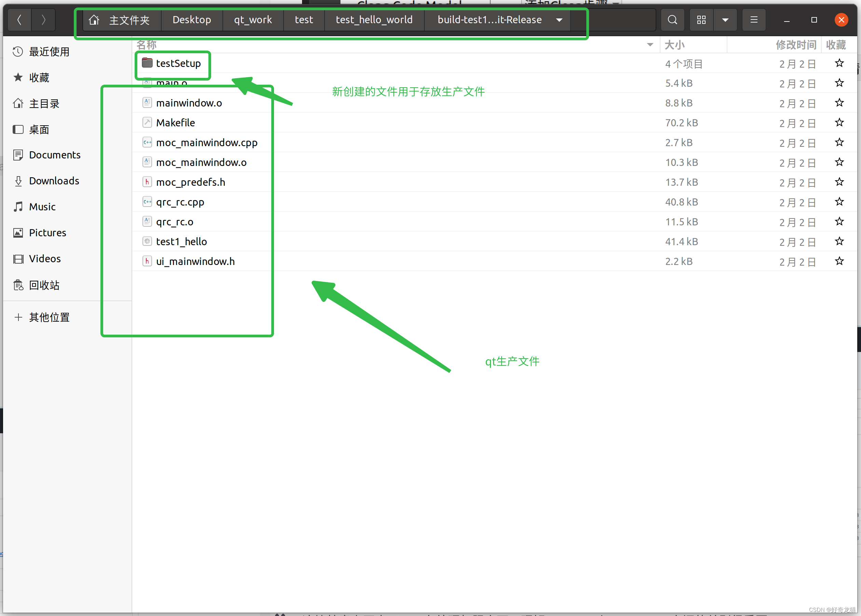This screenshot has width=861, height=616.
Task: Select build-test1...it-Release path segment
Action: (490, 20)
